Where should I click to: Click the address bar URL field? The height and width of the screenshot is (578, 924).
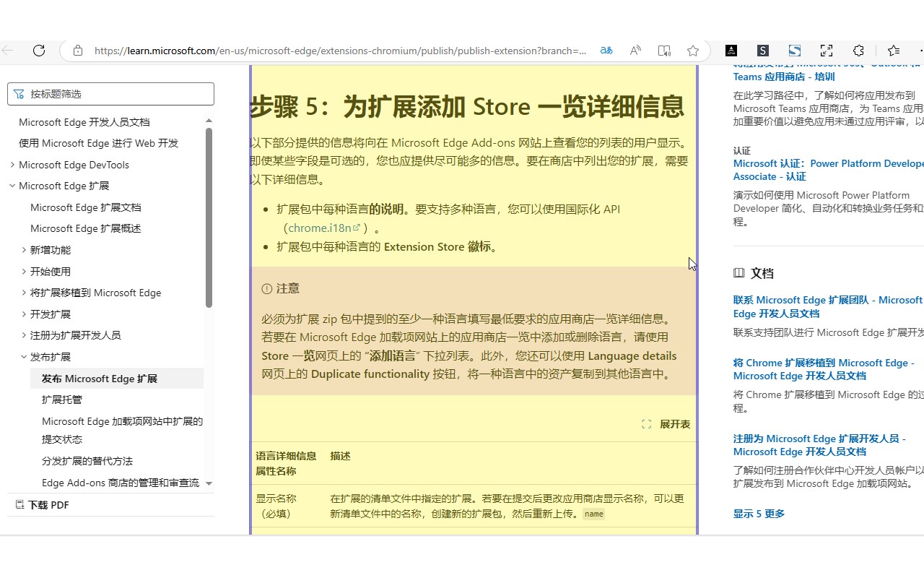pos(340,51)
